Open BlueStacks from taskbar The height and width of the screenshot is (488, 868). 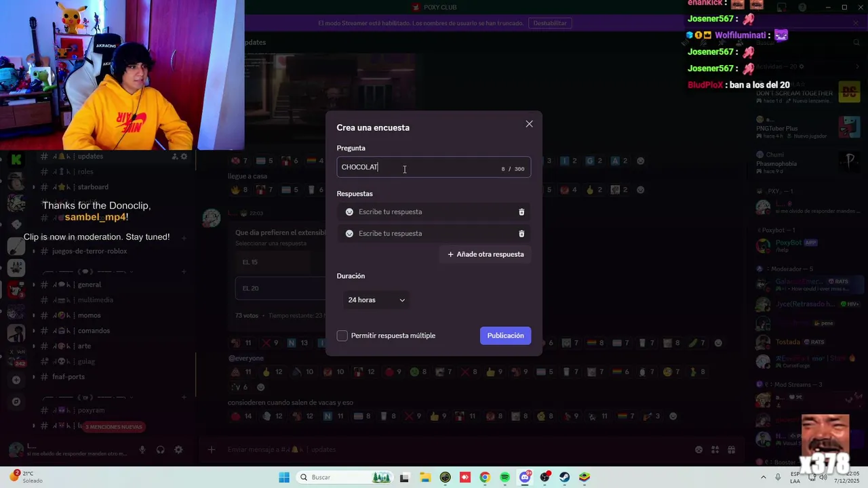pos(584,477)
